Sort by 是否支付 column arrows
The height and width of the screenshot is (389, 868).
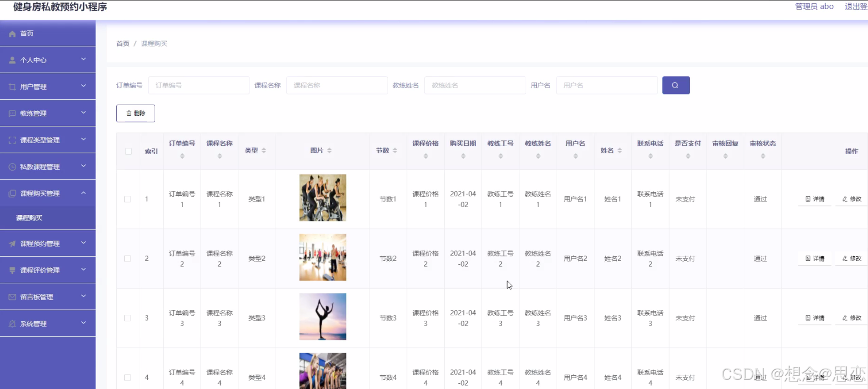(688, 156)
